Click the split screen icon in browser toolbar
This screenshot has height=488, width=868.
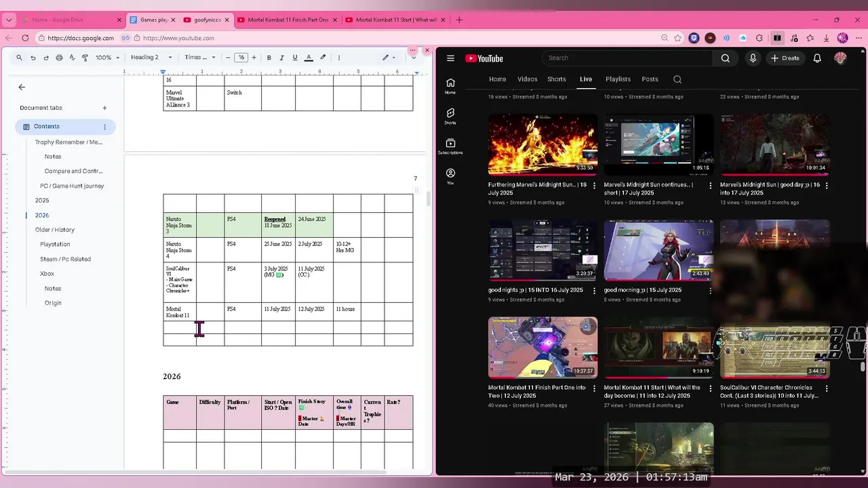pos(777,38)
